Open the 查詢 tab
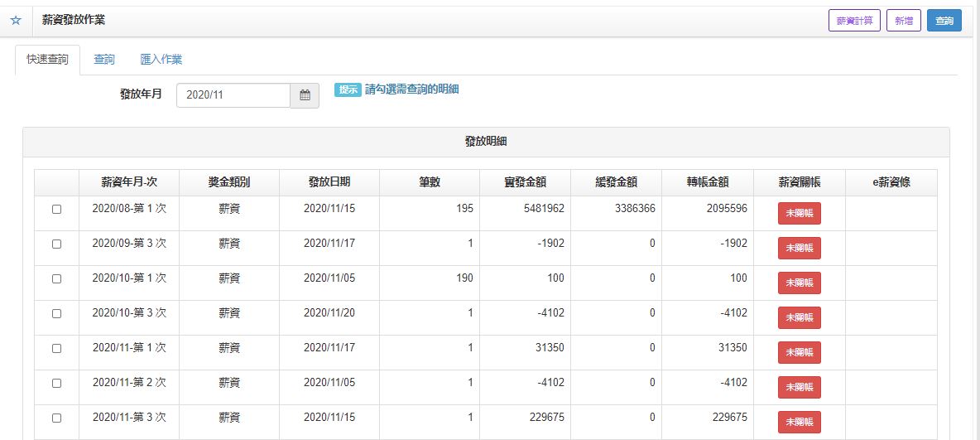This screenshot has height=440, width=980. [x=104, y=60]
